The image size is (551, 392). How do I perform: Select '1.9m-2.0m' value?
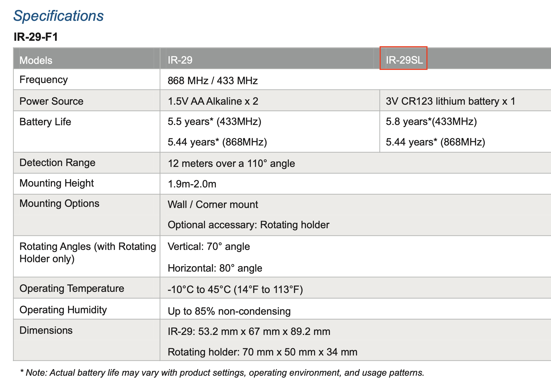click(x=192, y=184)
